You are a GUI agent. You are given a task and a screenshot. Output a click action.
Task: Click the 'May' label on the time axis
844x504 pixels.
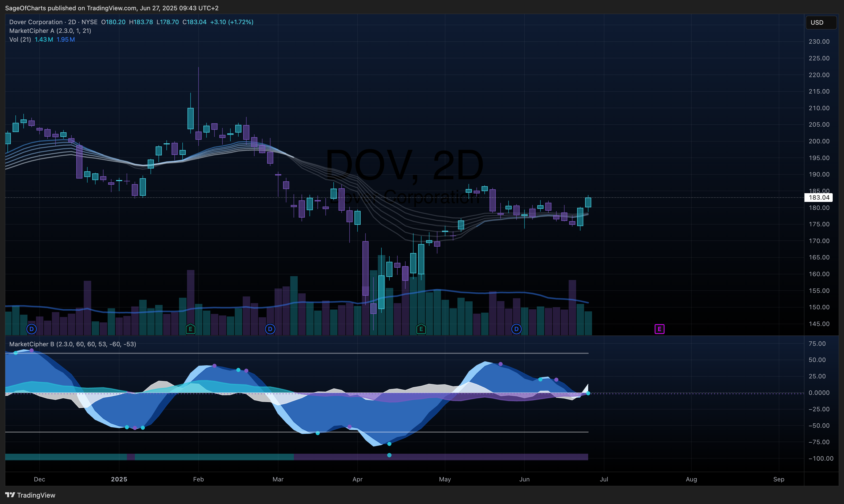[x=445, y=479]
